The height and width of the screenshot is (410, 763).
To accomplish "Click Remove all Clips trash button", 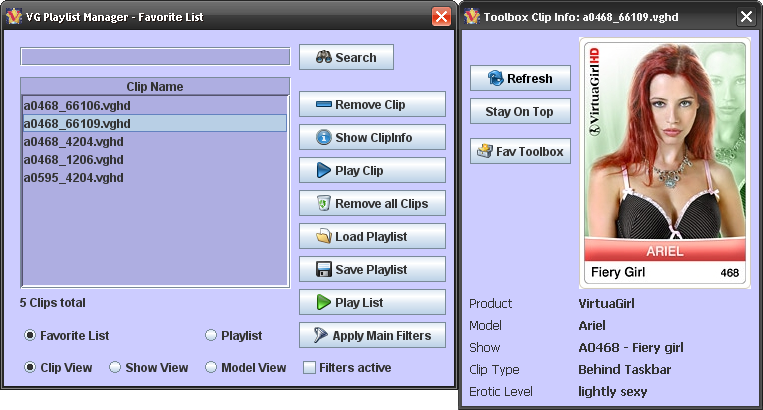I will tap(372, 204).
